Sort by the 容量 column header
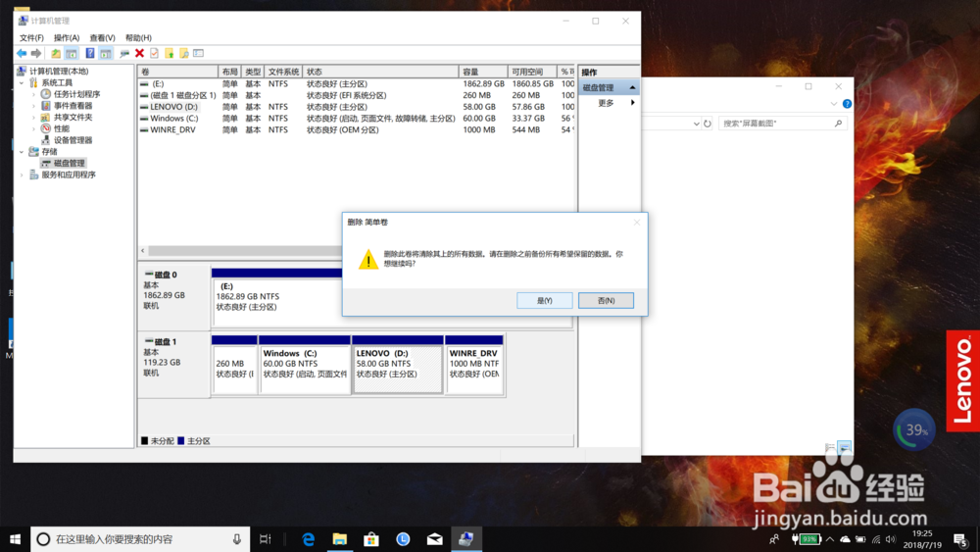Screen dimensions: 980x552 click(482, 72)
